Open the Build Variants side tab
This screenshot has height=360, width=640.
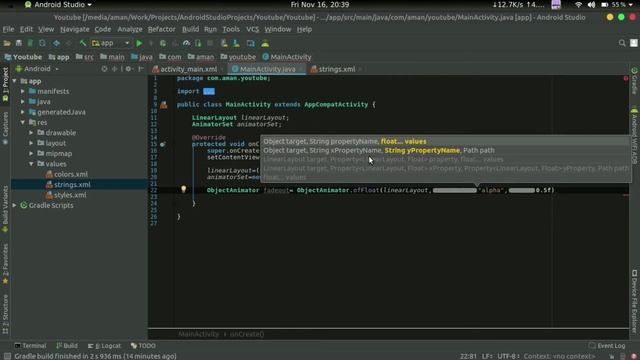[x=5, y=209]
